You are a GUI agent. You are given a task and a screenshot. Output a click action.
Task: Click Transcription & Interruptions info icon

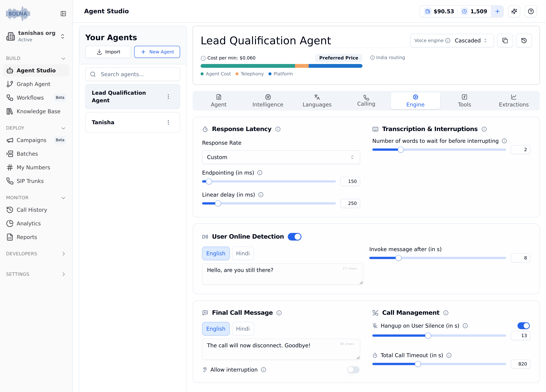[484, 129]
